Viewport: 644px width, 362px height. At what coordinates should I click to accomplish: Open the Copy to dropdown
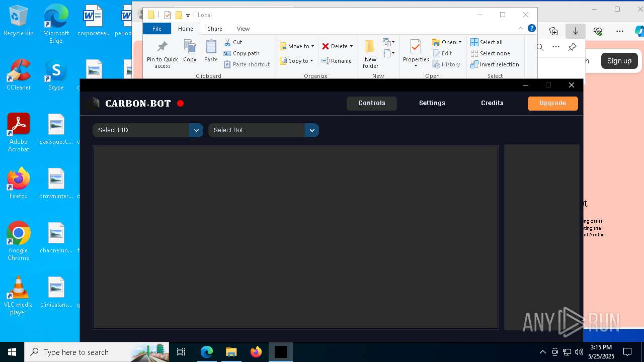click(296, 61)
